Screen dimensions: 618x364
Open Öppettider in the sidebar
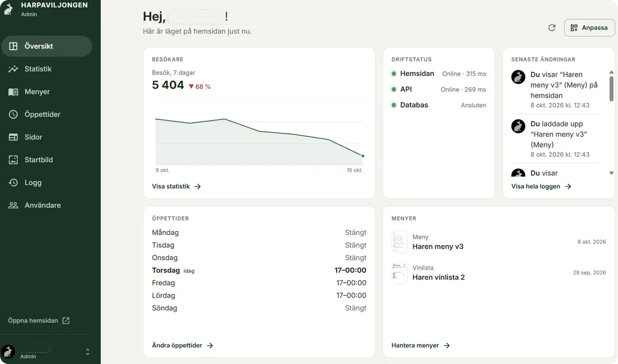(x=46, y=114)
